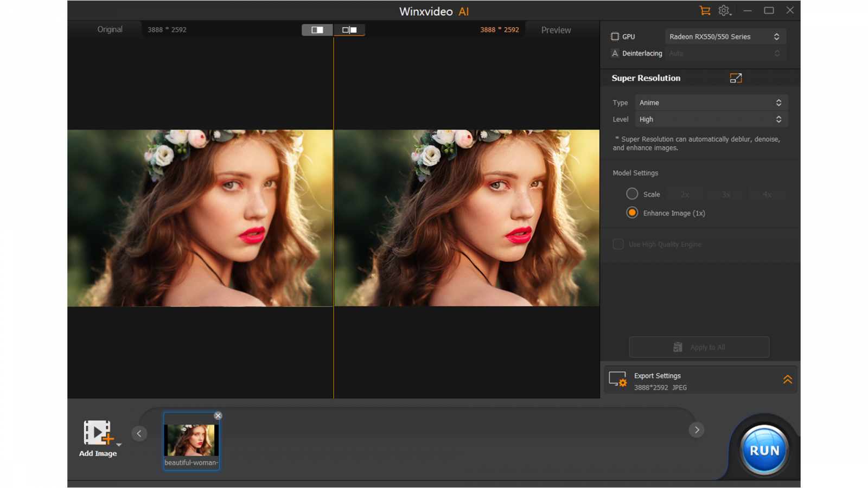The width and height of the screenshot is (868, 488).
Task: Select Enhance Image (1x) radio button
Action: pos(632,213)
